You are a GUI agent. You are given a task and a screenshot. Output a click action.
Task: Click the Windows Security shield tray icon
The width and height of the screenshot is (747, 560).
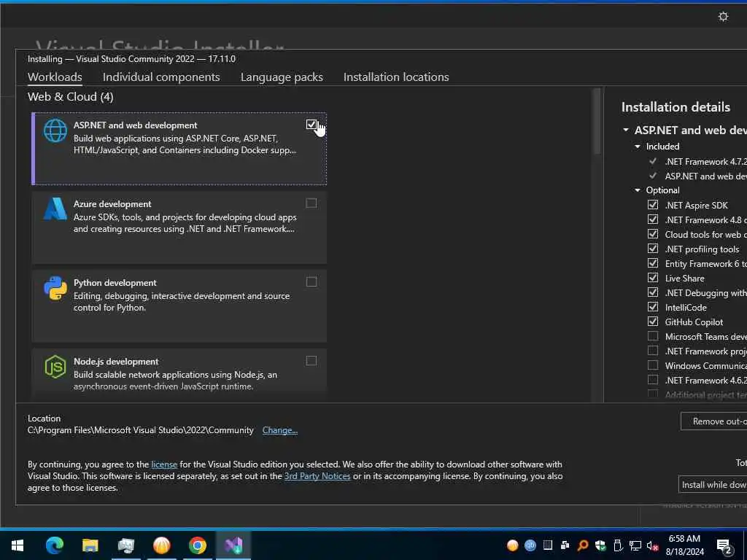[600, 545]
